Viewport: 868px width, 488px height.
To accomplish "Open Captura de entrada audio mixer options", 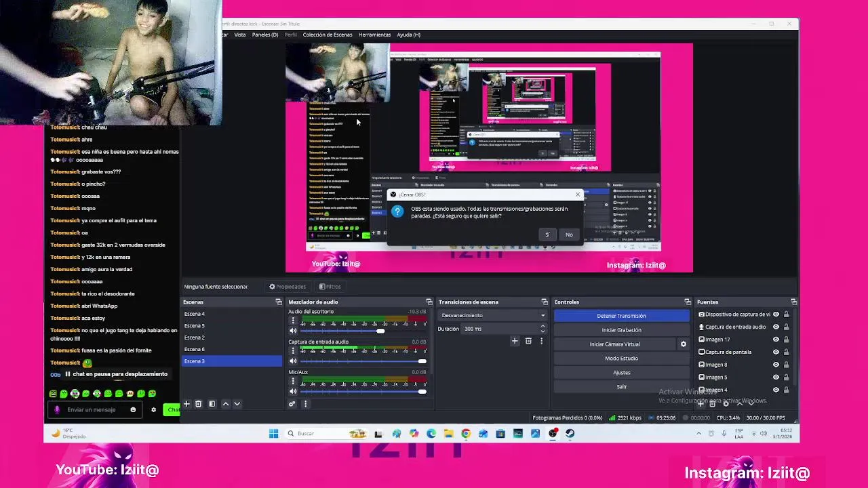I will tap(293, 351).
